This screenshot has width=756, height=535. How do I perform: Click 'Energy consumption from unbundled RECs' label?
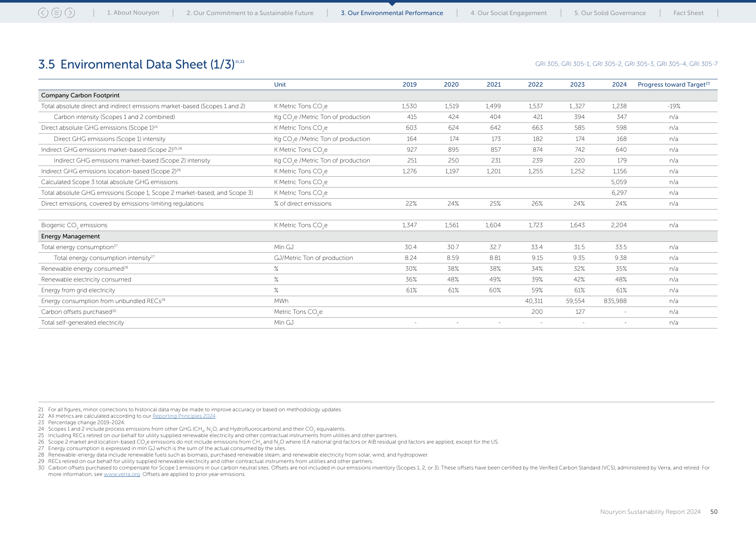(103, 301)
